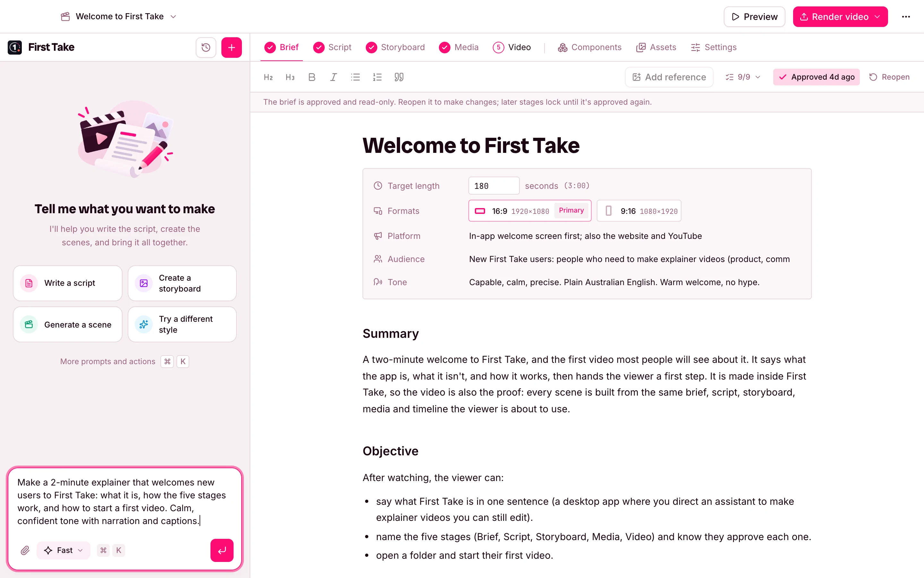Insert numbered list
924x578 pixels.
(377, 77)
